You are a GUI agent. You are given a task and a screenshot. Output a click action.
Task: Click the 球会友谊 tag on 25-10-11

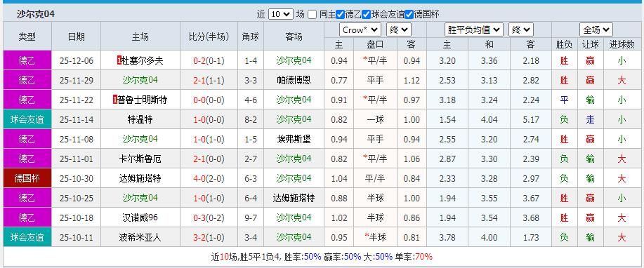pyautogui.click(x=27, y=237)
